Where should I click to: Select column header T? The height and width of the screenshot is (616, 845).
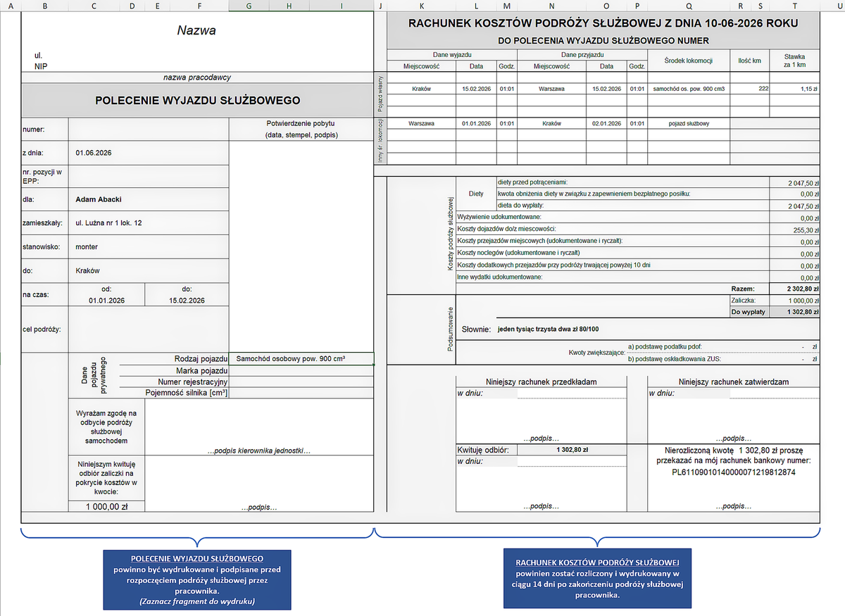click(796, 6)
